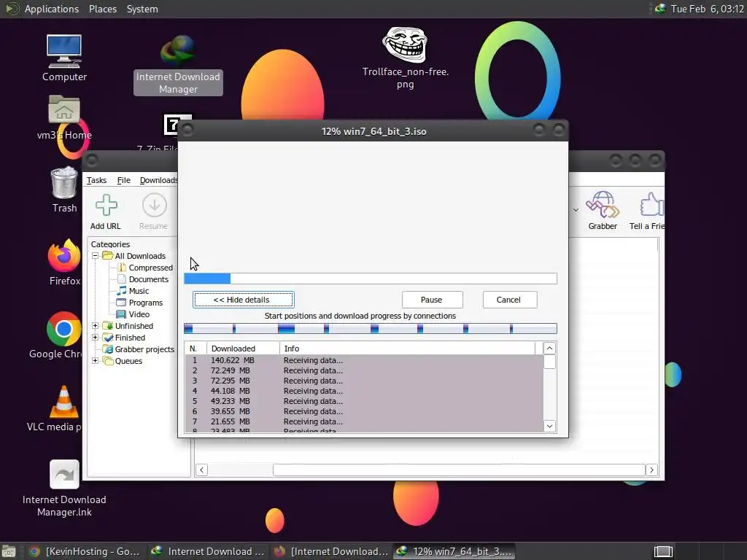This screenshot has height=560, width=747.
Task: Switch to Internet Download Manager taskbar window
Action: pyautogui.click(x=208, y=551)
